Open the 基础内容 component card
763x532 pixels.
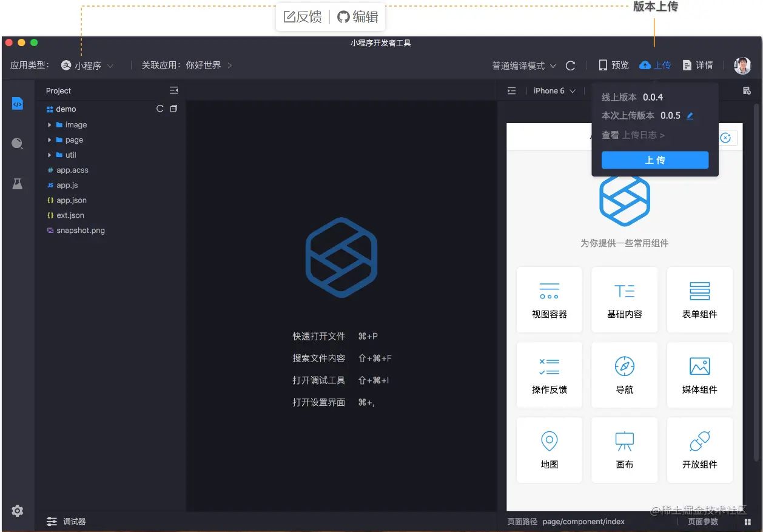625,300
